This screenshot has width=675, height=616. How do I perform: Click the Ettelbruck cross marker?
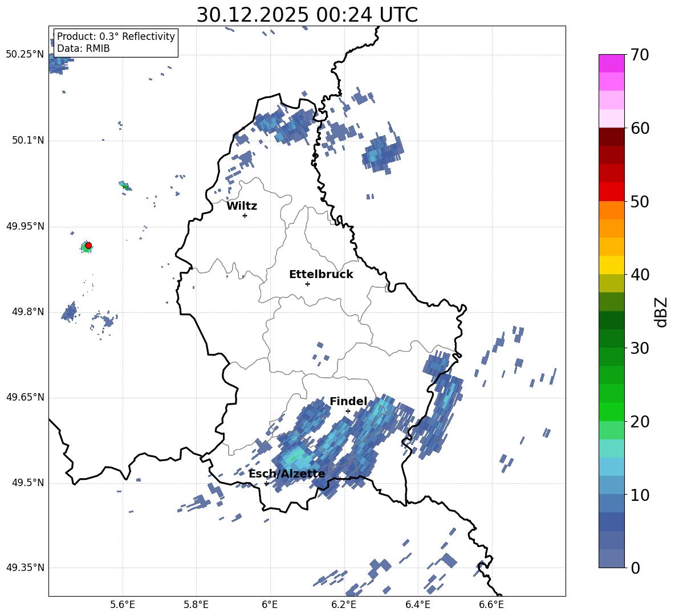[307, 284]
